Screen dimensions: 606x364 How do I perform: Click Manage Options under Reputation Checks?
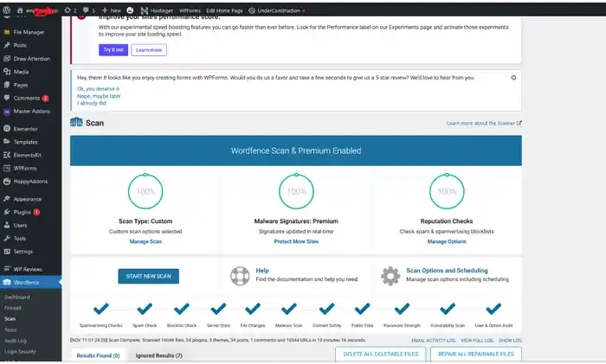(x=447, y=241)
